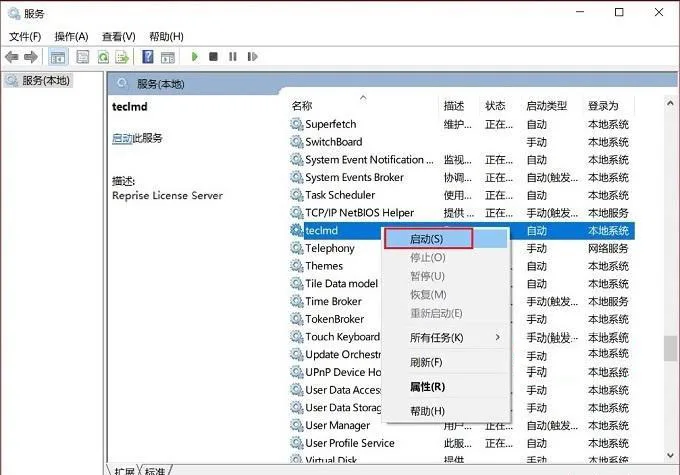Click the gear icon beside Themes
This screenshot has width=680, height=475.
point(297,266)
